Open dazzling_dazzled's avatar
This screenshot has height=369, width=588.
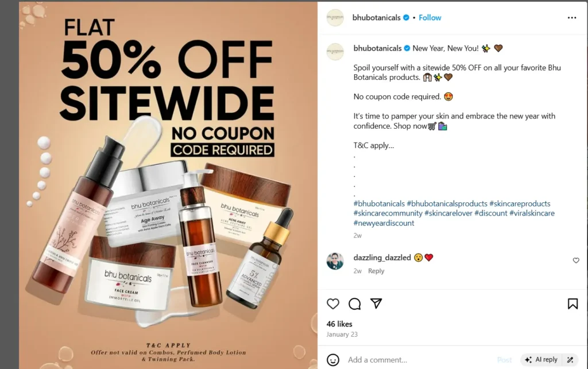point(335,261)
